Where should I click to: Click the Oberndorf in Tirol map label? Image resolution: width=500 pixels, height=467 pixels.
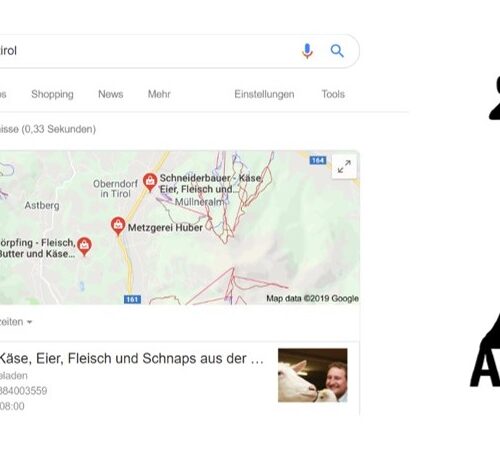point(115,189)
